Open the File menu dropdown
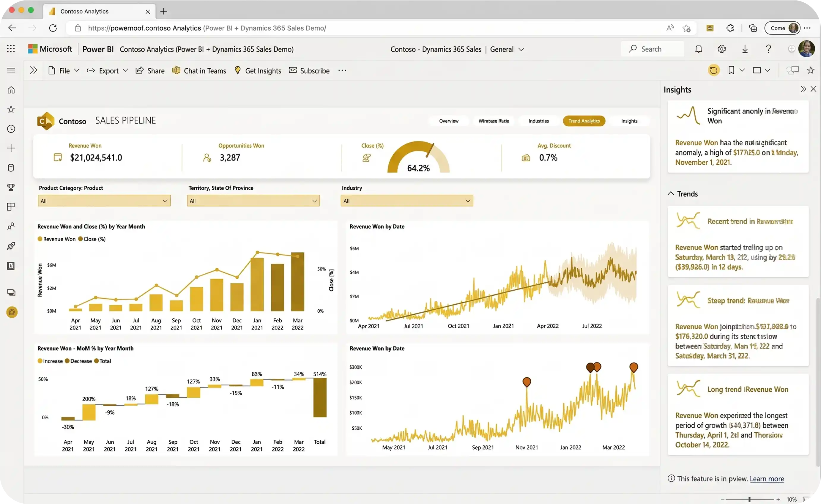 coord(64,70)
